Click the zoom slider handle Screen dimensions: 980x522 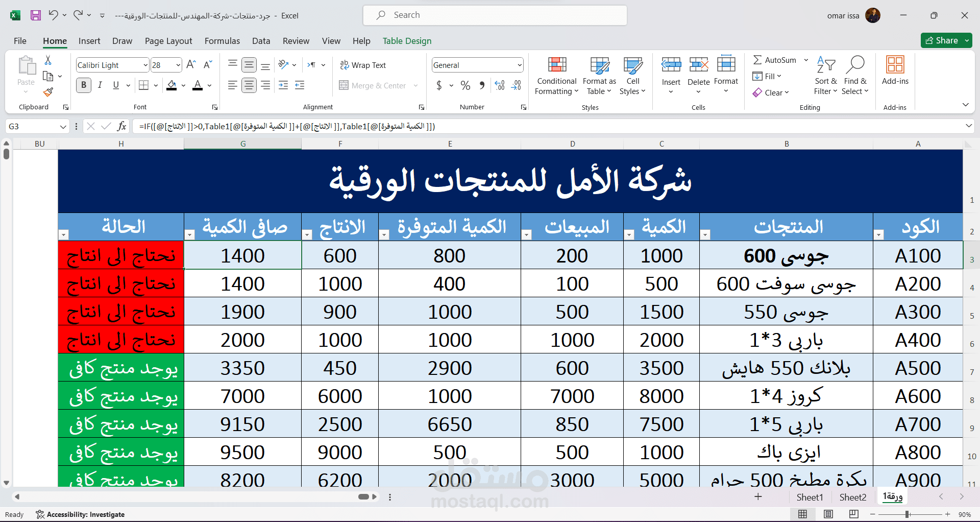coord(908,514)
